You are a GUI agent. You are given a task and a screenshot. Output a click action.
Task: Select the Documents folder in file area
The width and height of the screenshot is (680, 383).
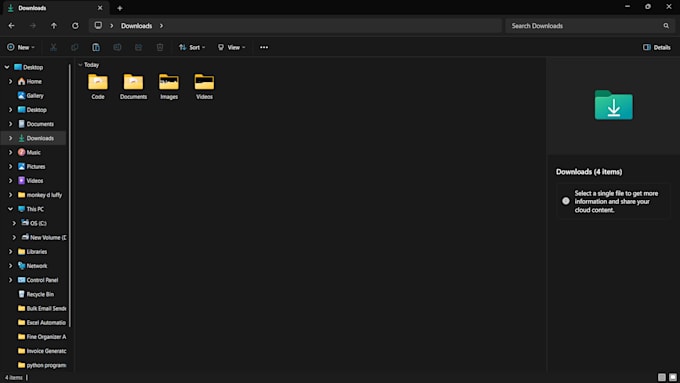[x=133, y=86]
